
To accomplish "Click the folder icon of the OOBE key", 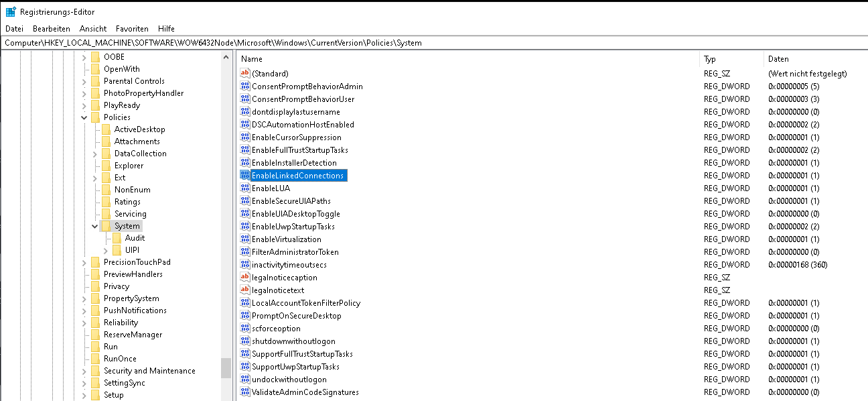I will pos(95,56).
